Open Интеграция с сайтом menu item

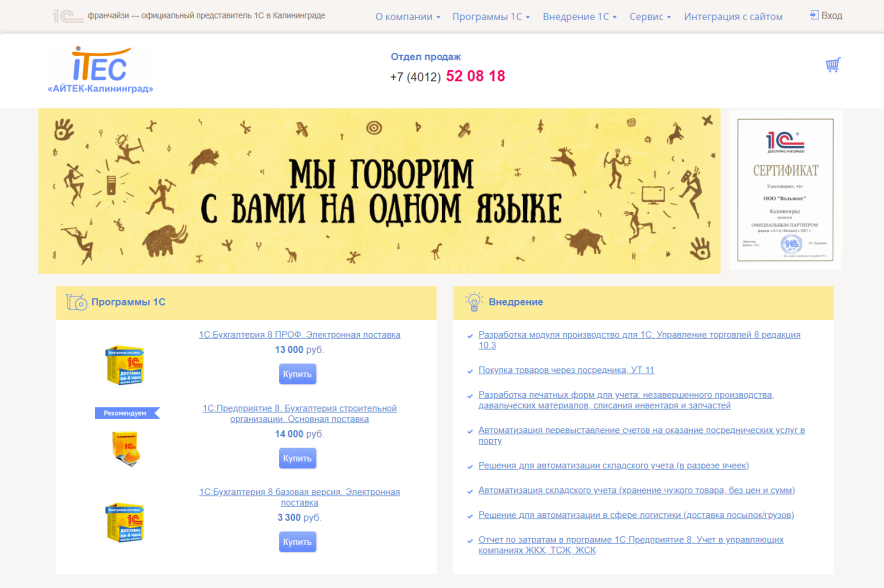[x=733, y=17]
